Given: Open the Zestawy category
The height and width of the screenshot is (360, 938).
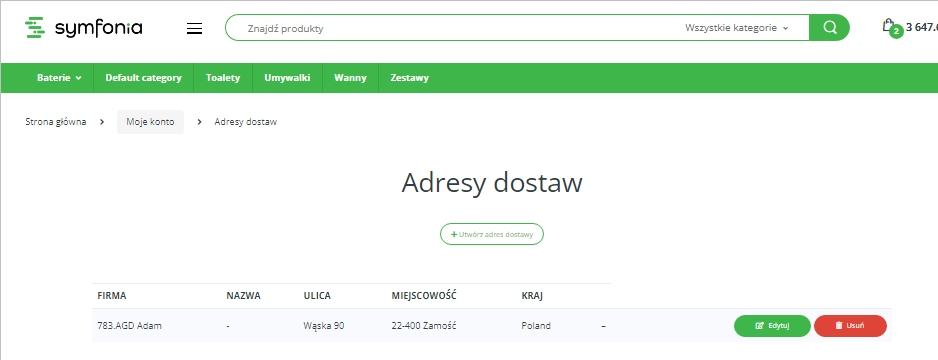Looking at the screenshot, I should [x=410, y=78].
